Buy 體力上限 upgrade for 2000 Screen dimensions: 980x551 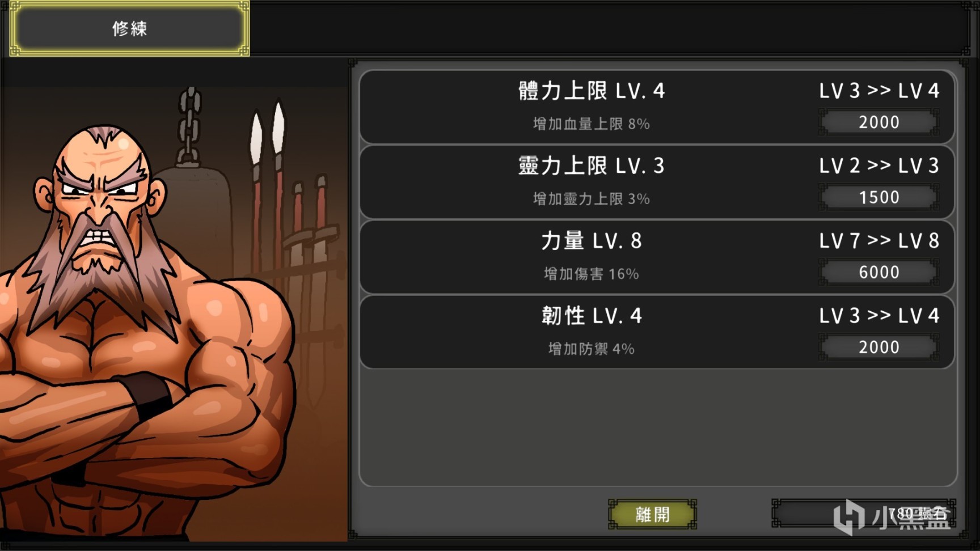(878, 122)
